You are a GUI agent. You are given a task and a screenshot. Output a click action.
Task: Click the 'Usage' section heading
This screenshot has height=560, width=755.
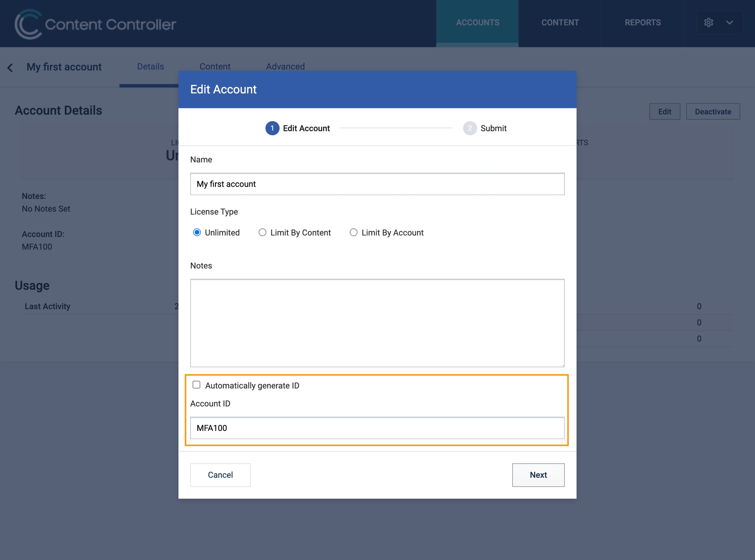32,286
